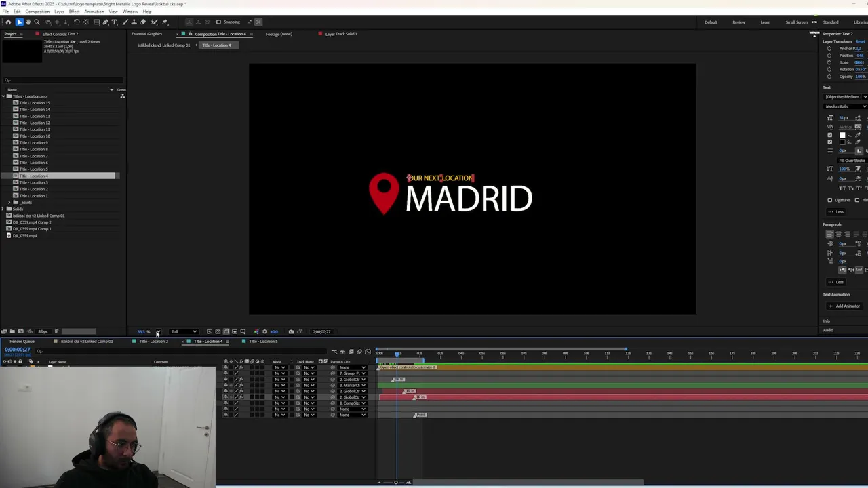Select the Eraser tool

[143, 22]
